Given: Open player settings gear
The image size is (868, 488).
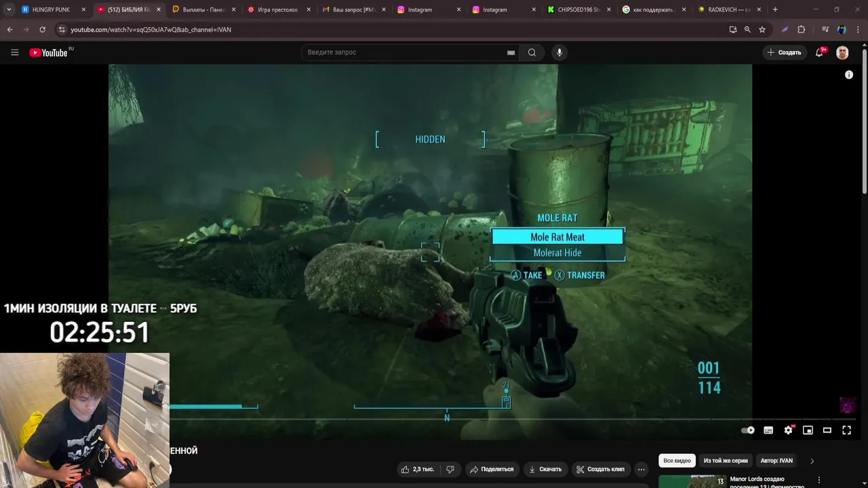Looking at the screenshot, I should coord(788,430).
